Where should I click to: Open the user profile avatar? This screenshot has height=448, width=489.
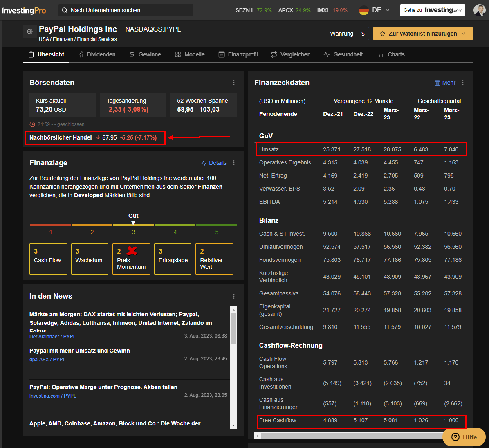coord(479,10)
